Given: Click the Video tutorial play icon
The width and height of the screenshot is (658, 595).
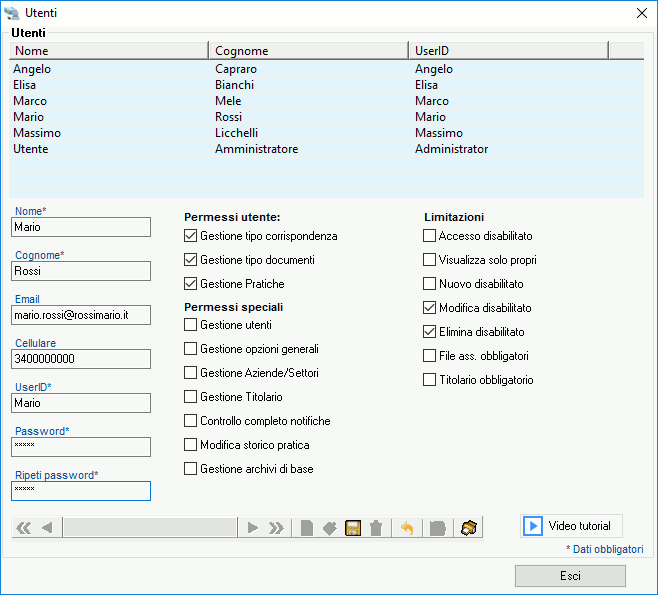Looking at the screenshot, I should 533,526.
